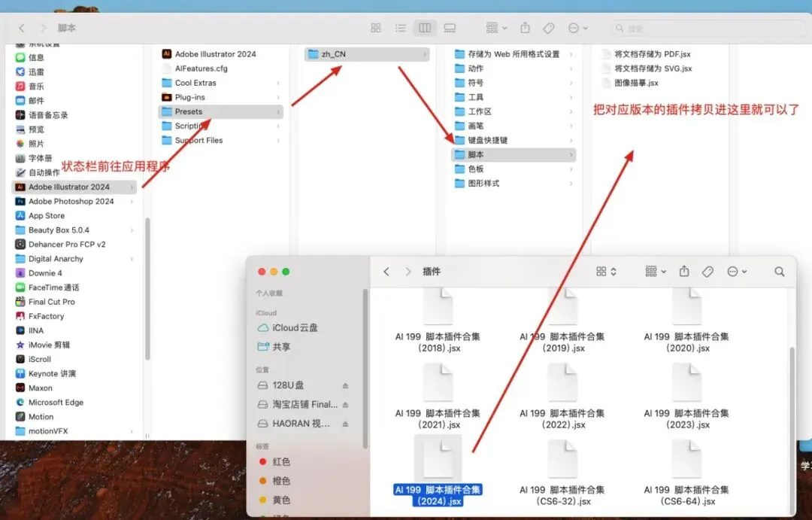Select Adobe Photoshop 2024 folder
This screenshot has width=812, height=520.
click(x=74, y=201)
